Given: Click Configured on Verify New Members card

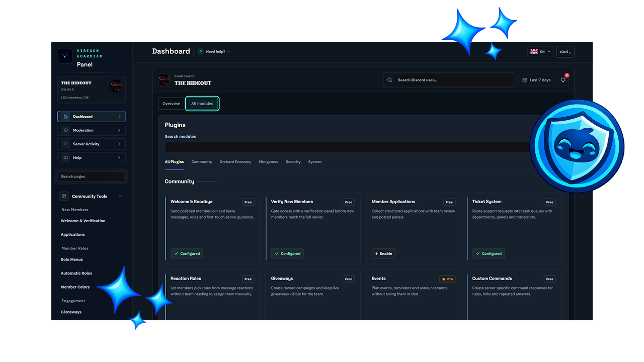Looking at the screenshot, I should pyautogui.click(x=287, y=253).
